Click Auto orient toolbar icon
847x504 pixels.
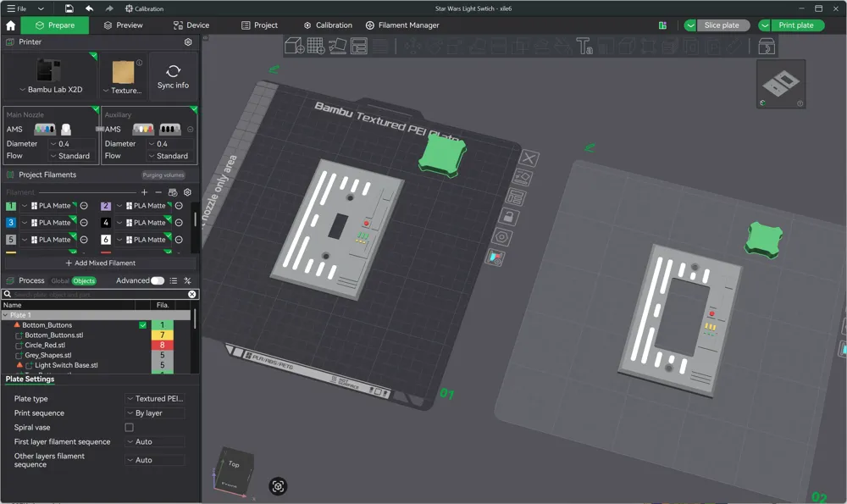coord(338,46)
